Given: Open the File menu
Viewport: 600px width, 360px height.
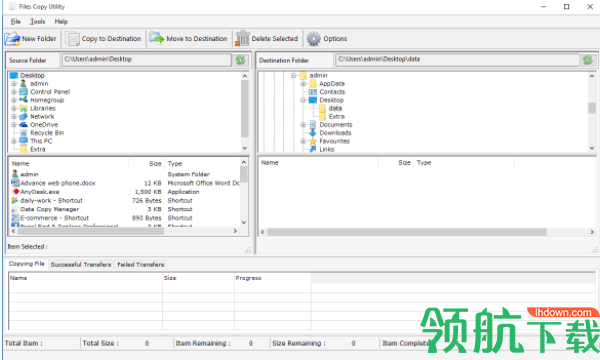Looking at the screenshot, I should pyautogui.click(x=16, y=21).
